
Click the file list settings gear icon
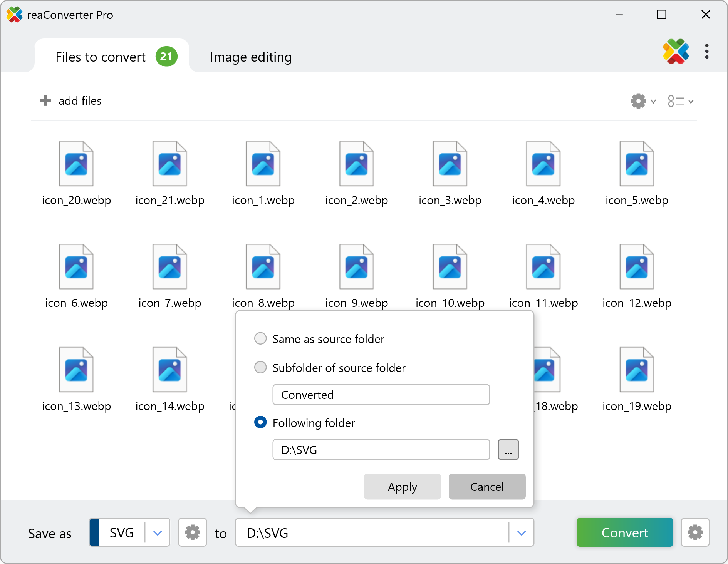pos(639,101)
